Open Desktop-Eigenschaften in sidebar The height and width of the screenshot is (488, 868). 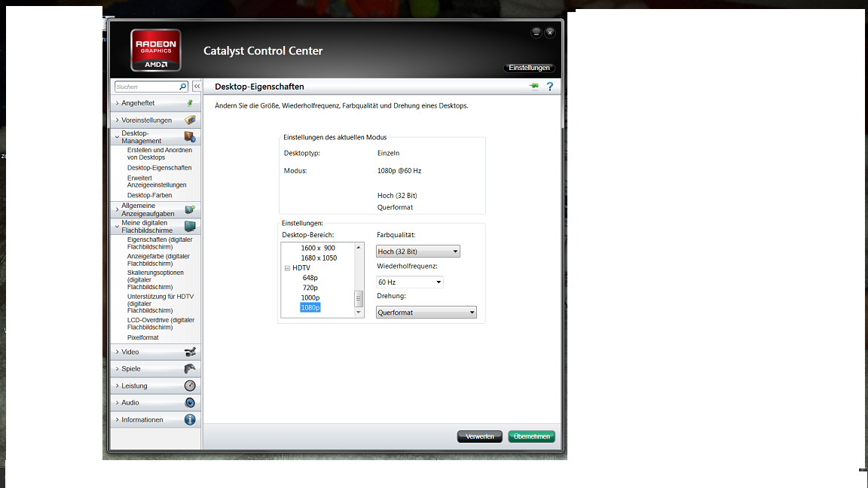click(160, 168)
